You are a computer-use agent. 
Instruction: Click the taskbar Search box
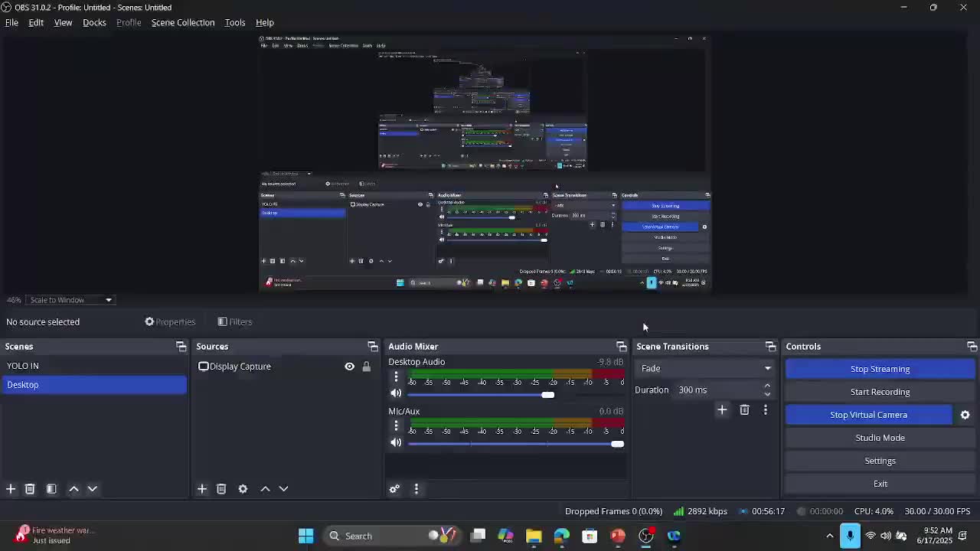coord(392,536)
